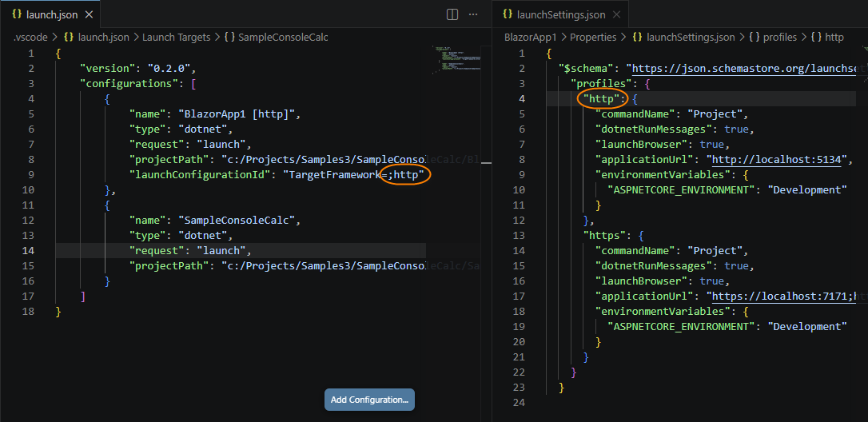Viewport: 868px width, 422px height.
Task: Click "launchBrowser" key on line 16
Action: click(x=641, y=282)
